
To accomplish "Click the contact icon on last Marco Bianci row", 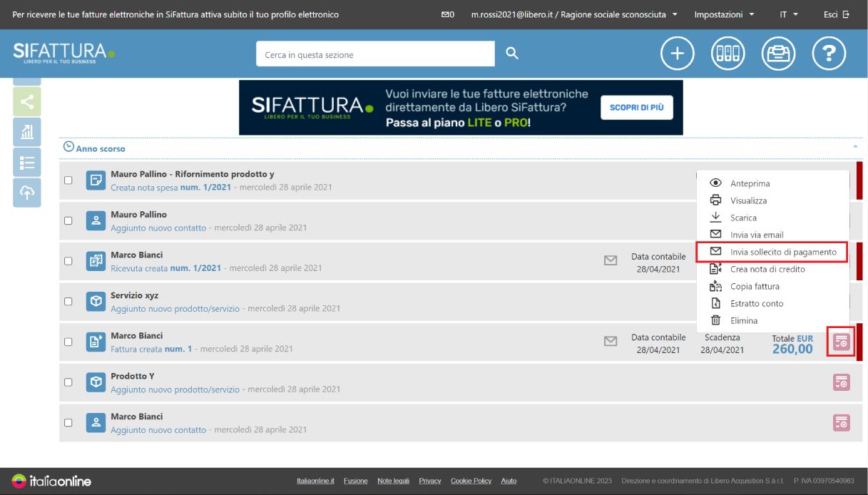I will click(x=96, y=423).
